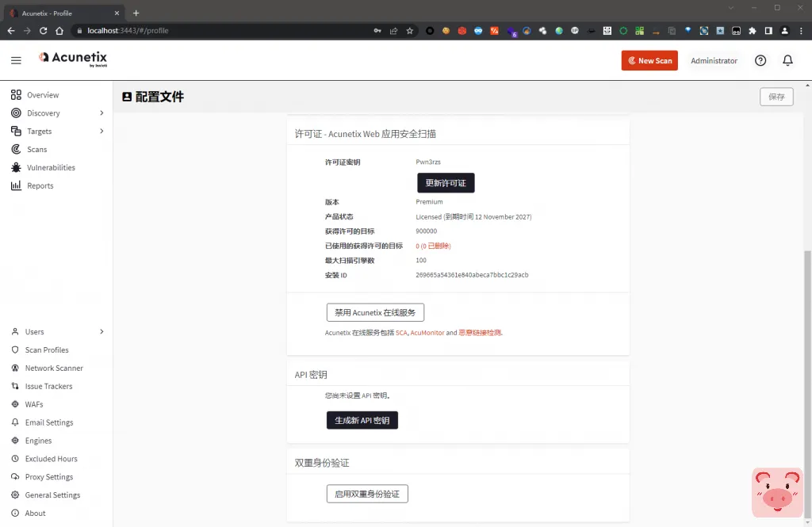Click the Discovery radar icon
This screenshot has height=527, width=812.
coord(16,113)
